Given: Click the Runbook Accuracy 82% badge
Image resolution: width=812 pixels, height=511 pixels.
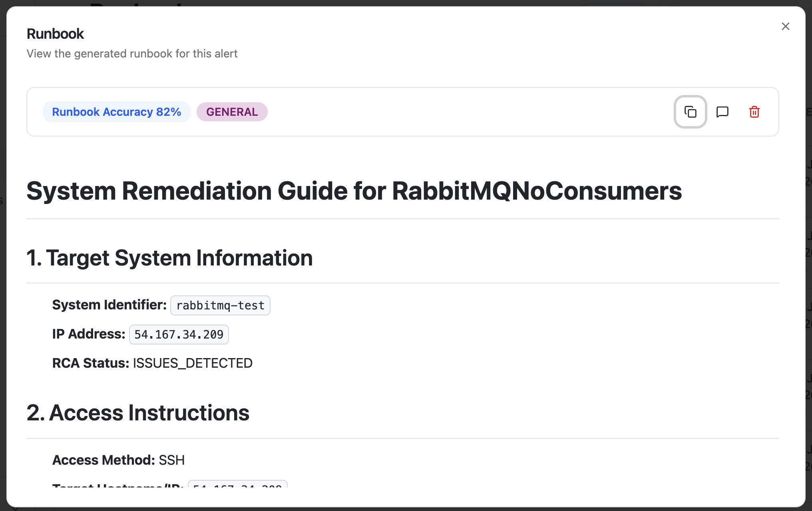Looking at the screenshot, I should click(x=116, y=112).
